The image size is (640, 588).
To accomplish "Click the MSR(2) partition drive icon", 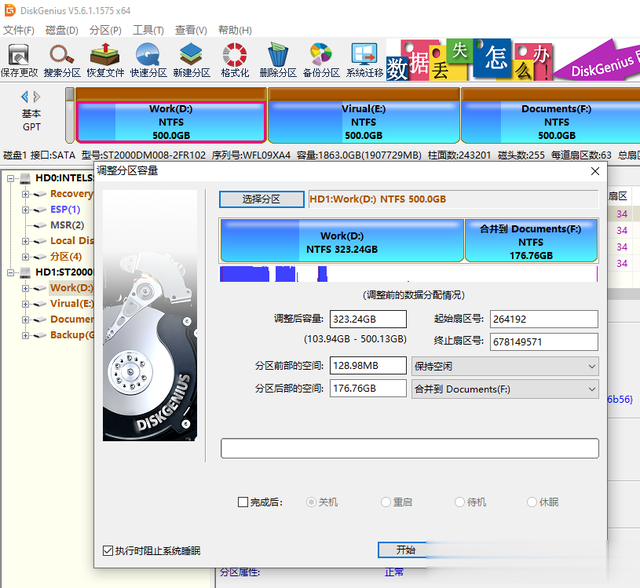I will [x=40, y=225].
